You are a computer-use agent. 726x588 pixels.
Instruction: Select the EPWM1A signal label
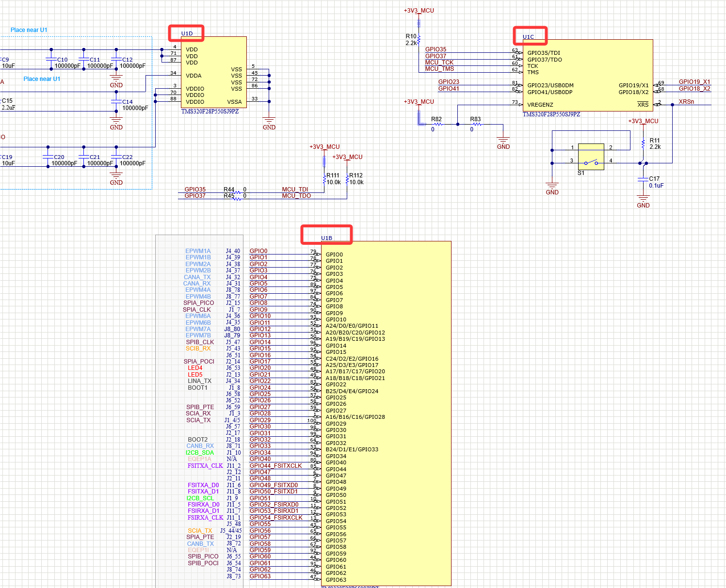click(198, 251)
